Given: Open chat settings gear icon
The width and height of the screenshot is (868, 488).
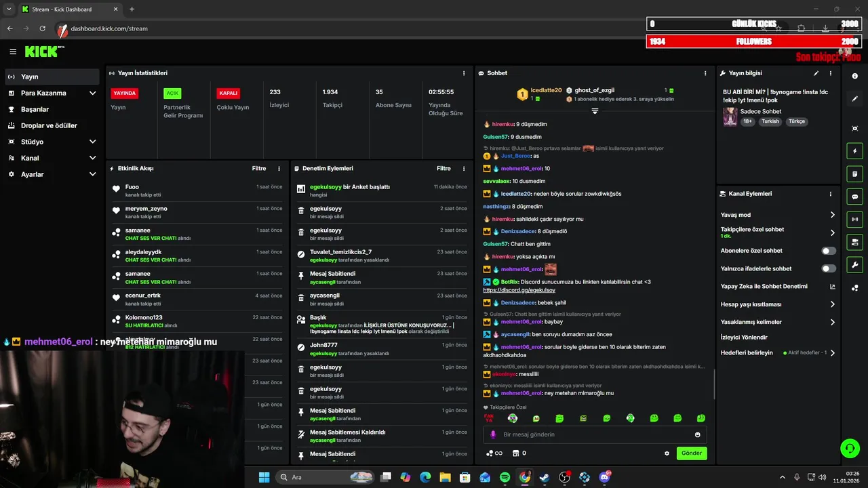Looking at the screenshot, I should point(667,453).
